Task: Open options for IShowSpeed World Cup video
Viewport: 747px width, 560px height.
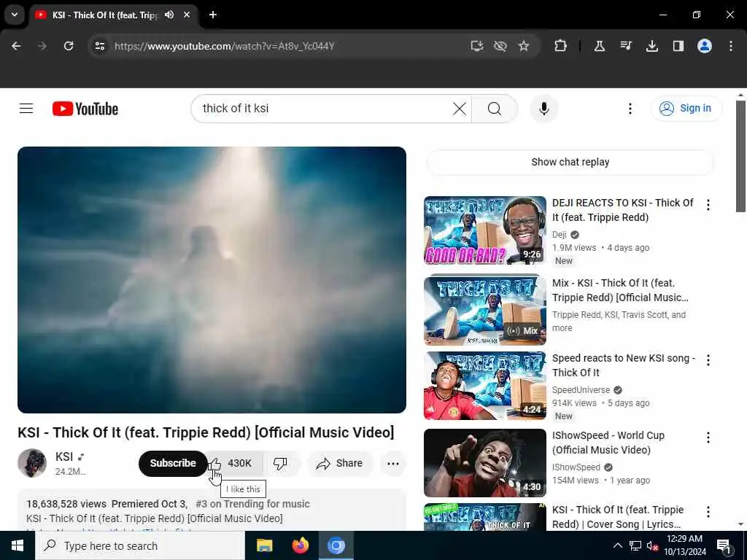Action: 708,437
